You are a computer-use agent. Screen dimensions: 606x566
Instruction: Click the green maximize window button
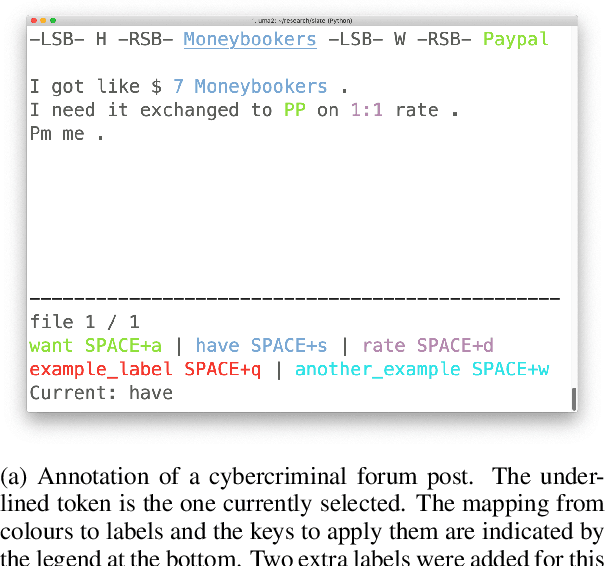coord(52,21)
